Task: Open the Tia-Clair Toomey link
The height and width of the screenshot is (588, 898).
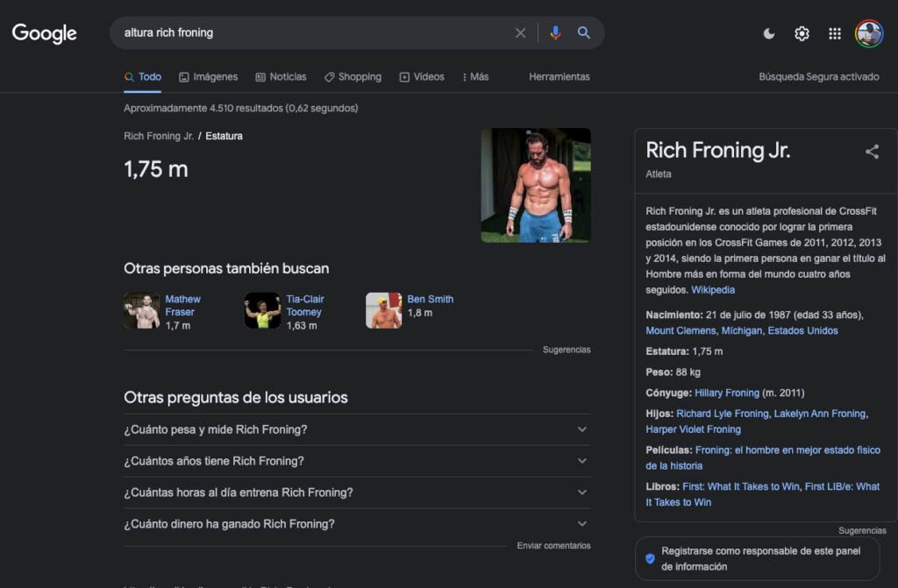Action: 304,305
